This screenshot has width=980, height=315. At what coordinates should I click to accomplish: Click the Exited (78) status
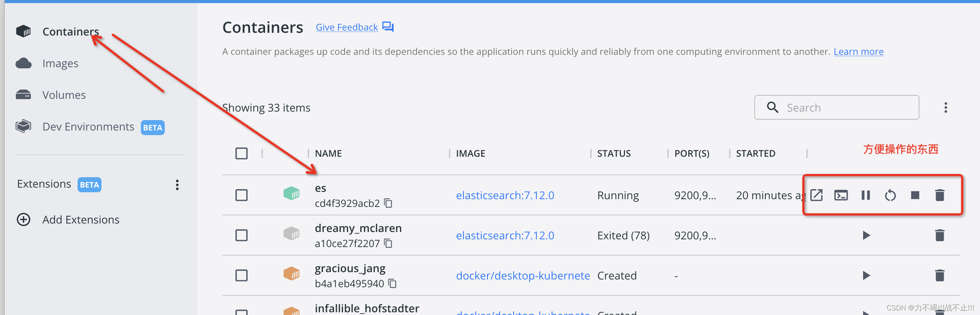click(623, 236)
